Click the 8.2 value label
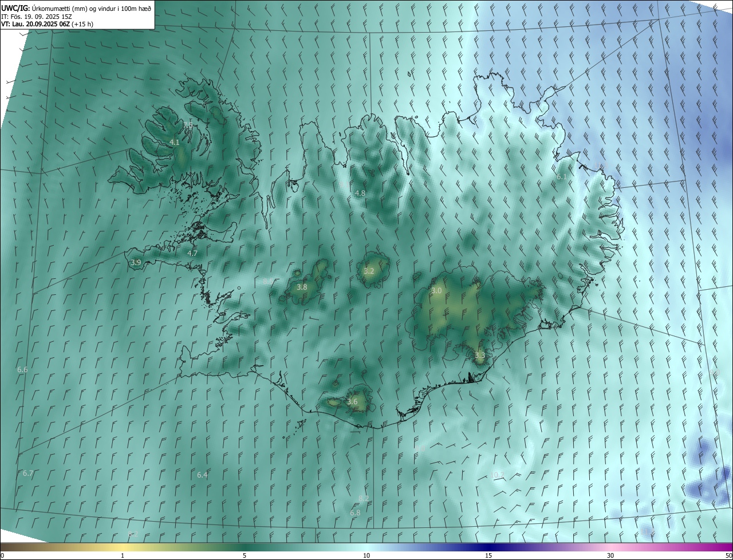The image size is (733, 560). (x=364, y=499)
